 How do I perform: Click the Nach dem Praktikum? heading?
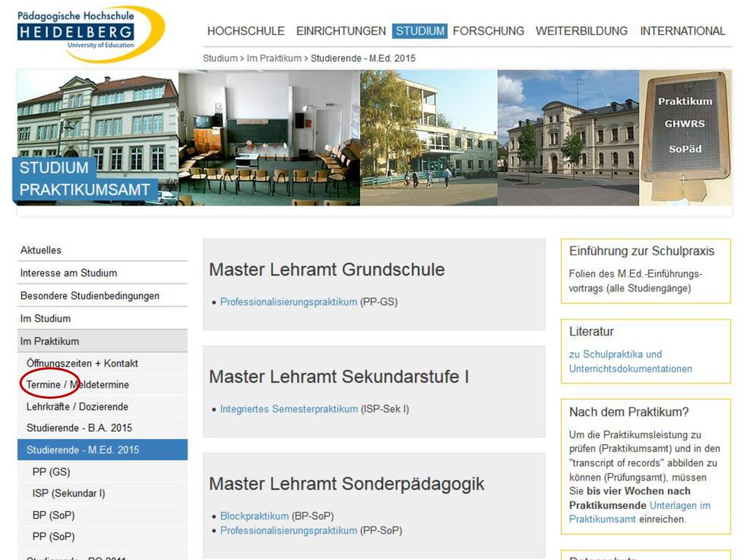[x=629, y=412]
